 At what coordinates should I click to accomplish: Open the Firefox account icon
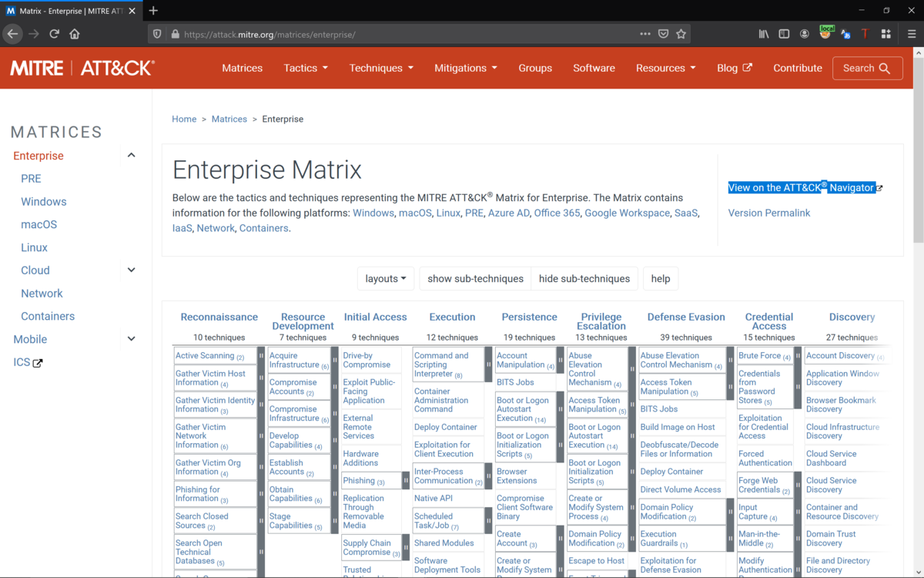coord(805,34)
